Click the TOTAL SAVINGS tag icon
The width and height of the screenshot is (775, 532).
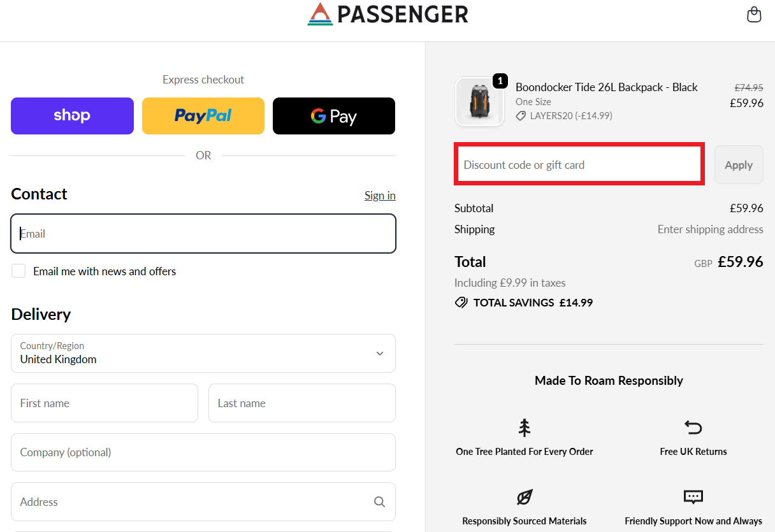[x=461, y=302]
